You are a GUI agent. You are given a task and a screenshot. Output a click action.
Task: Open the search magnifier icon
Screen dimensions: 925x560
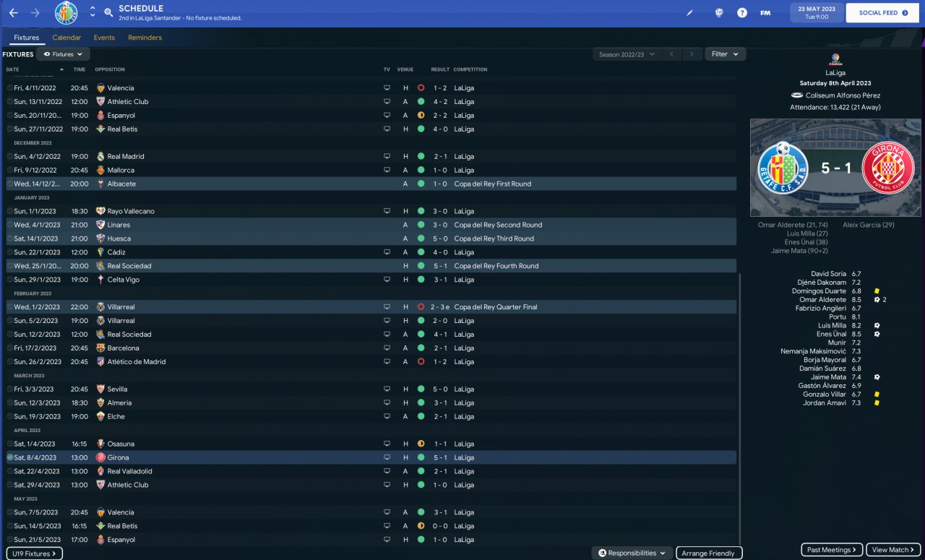pos(108,13)
